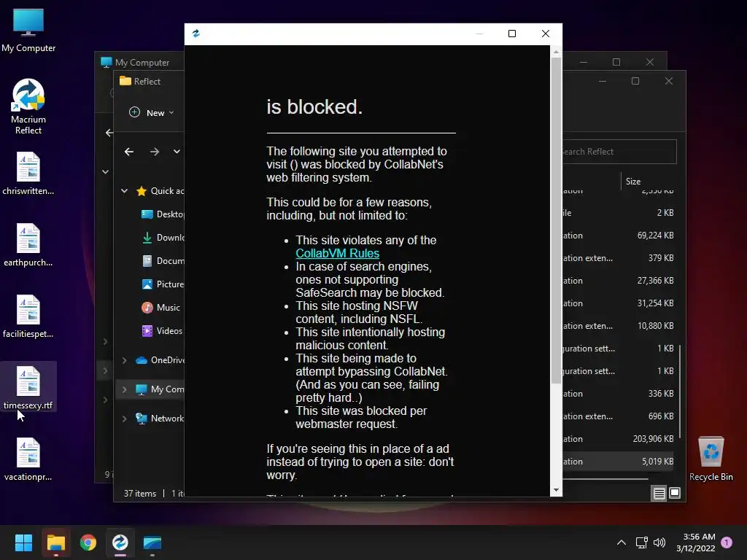Follow the CollabVM Rules link
The height and width of the screenshot is (560, 747).
[337, 253]
